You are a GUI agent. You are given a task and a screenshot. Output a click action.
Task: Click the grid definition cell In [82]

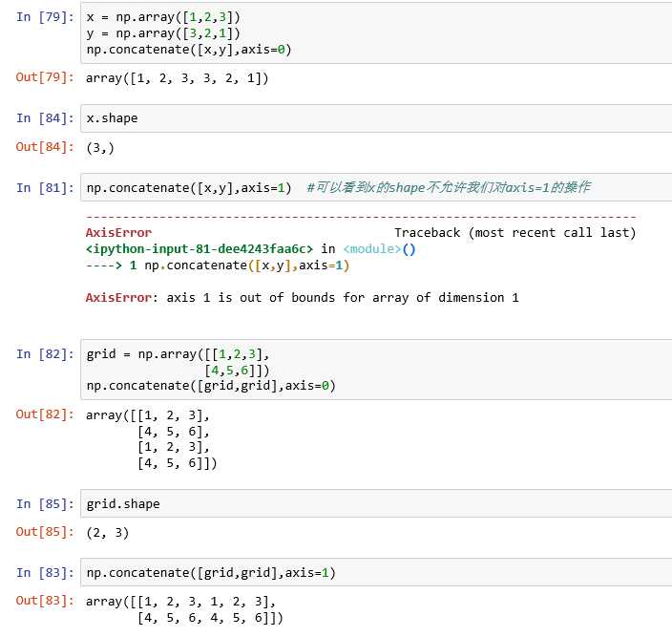click(x=376, y=370)
